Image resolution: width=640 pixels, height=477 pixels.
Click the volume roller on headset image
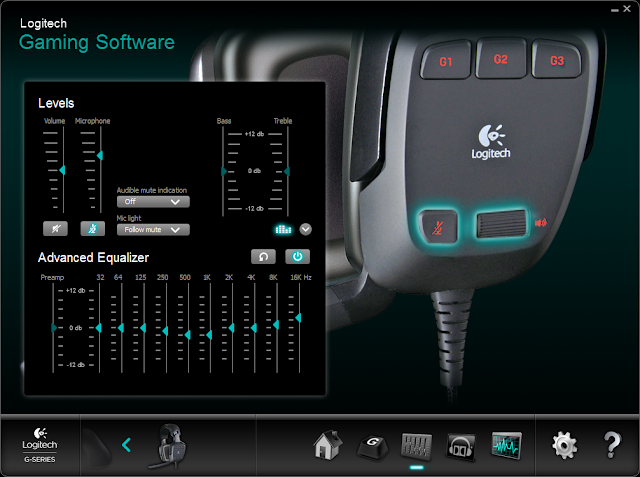coord(502,223)
